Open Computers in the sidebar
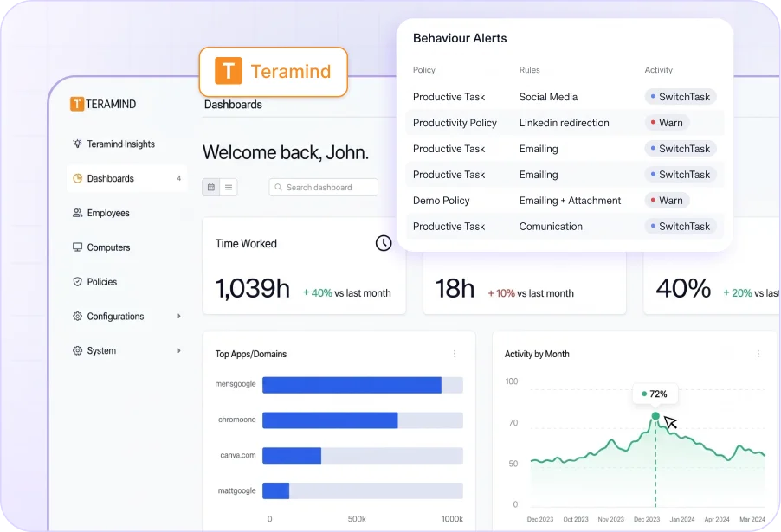The width and height of the screenshot is (781, 532). (127, 247)
